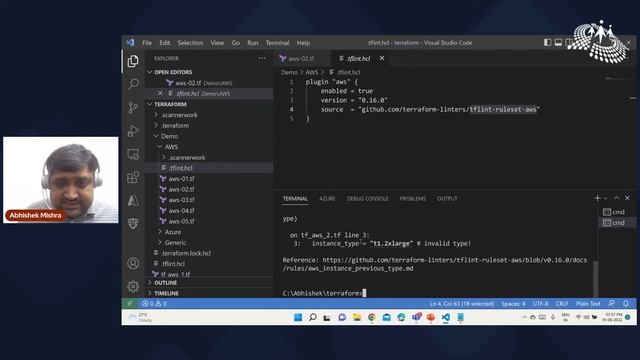The width and height of the screenshot is (640, 360).
Task: Open the Extensions view
Action: (x=133, y=178)
